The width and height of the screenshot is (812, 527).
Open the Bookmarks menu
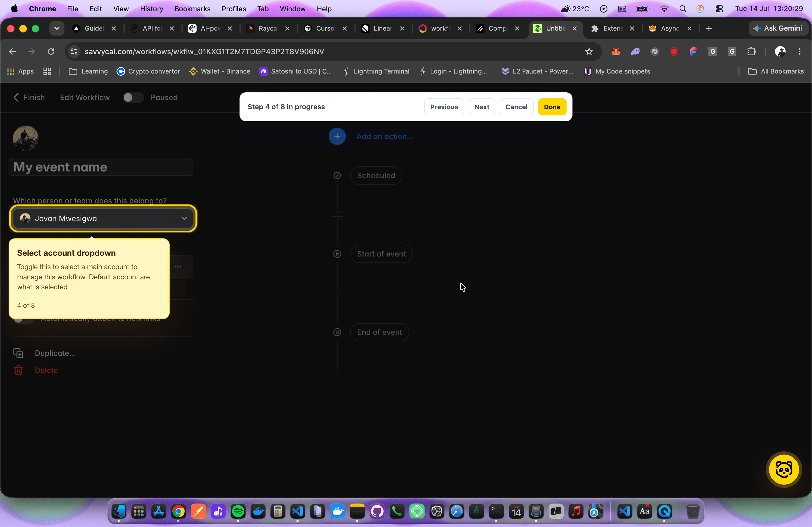(x=193, y=9)
